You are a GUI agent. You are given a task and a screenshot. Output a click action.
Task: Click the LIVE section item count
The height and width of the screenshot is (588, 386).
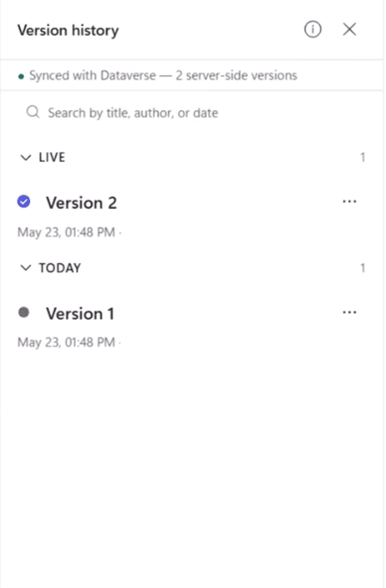click(x=363, y=157)
